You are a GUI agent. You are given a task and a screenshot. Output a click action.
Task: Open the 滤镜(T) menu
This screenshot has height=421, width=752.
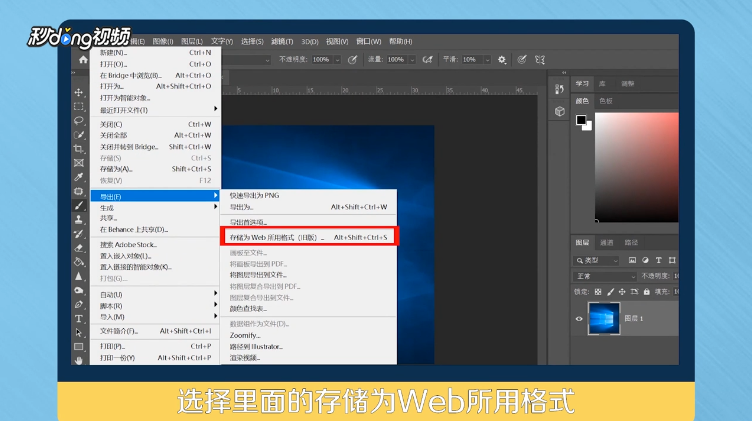282,42
